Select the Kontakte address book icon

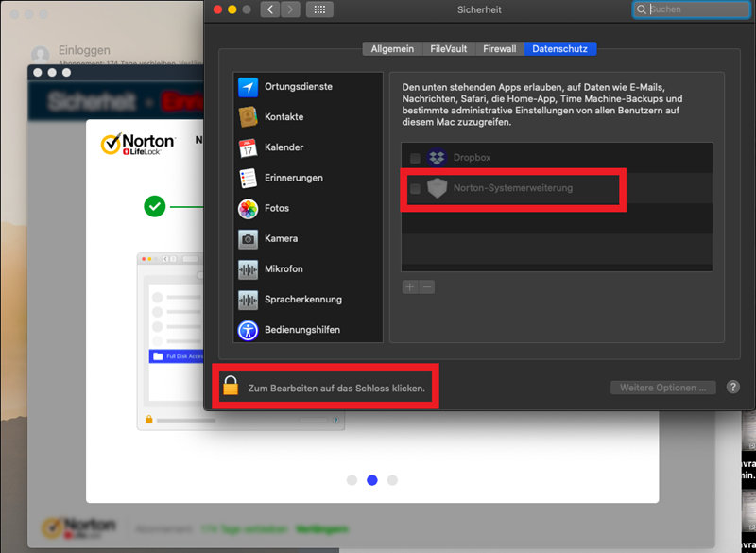[x=248, y=117]
